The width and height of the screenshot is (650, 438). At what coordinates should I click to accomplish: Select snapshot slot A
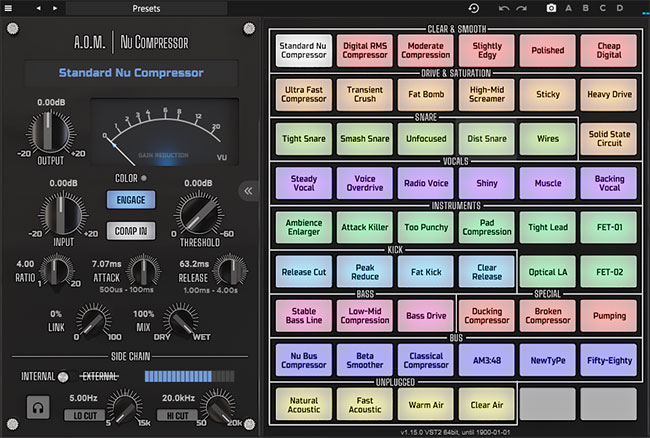click(x=568, y=8)
